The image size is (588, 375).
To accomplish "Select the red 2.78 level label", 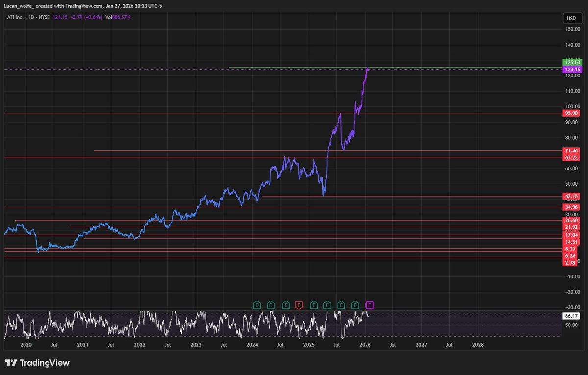I will (x=570, y=263).
